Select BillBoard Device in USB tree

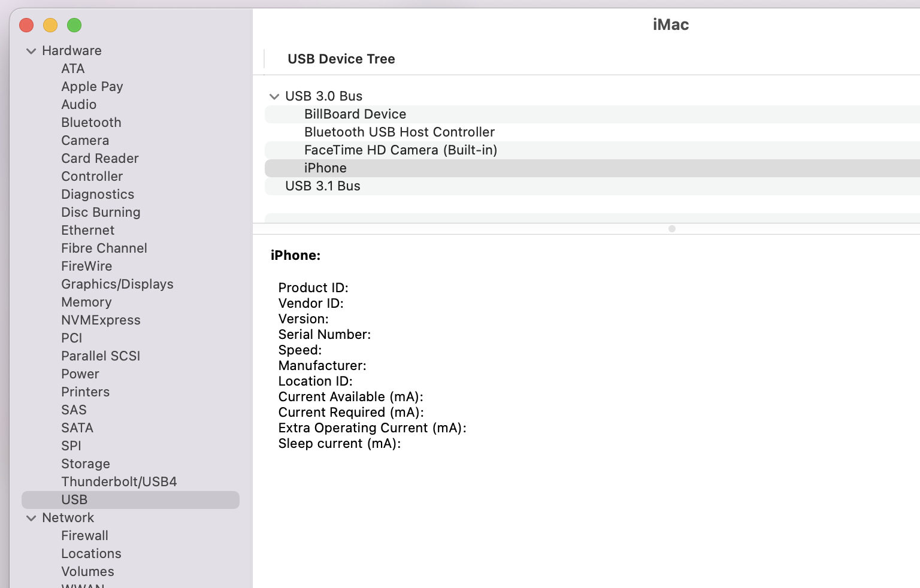click(592, 114)
